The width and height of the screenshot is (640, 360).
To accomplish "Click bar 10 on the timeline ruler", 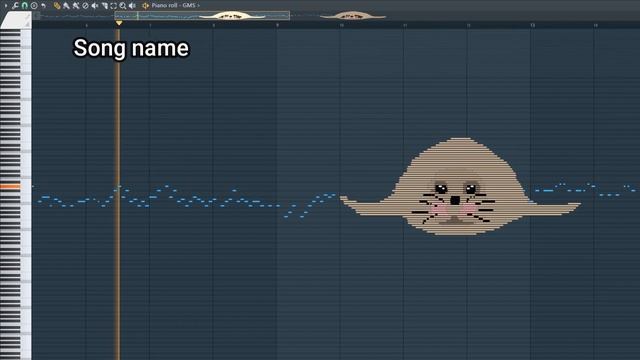I will [x=341, y=25].
